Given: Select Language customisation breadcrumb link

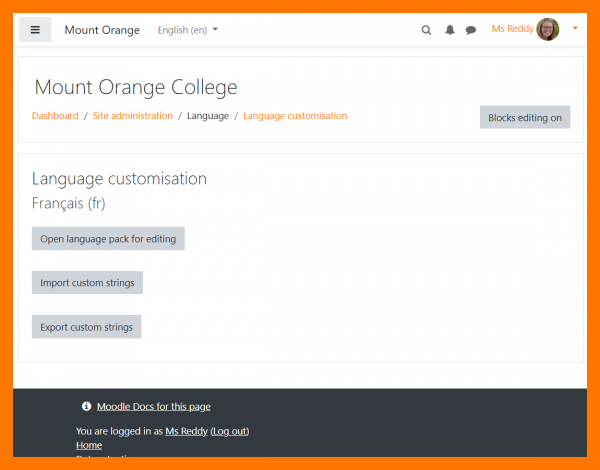Looking at the screenshot, I should click(295, 116).
